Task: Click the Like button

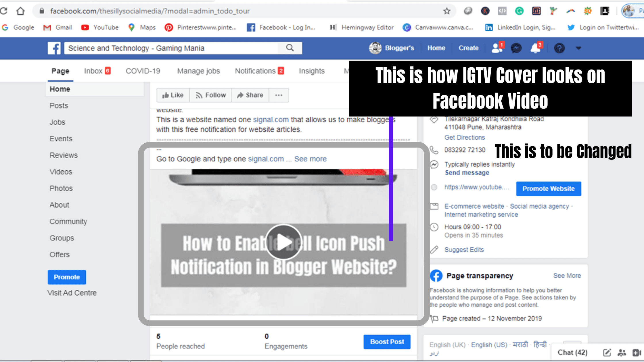Action: [173, 95]
